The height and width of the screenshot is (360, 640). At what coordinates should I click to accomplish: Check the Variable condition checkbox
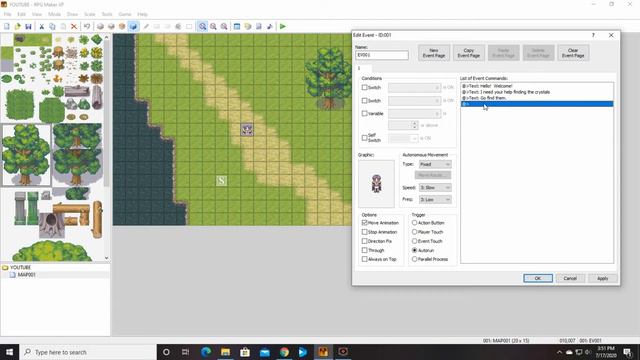coord(364,113)
